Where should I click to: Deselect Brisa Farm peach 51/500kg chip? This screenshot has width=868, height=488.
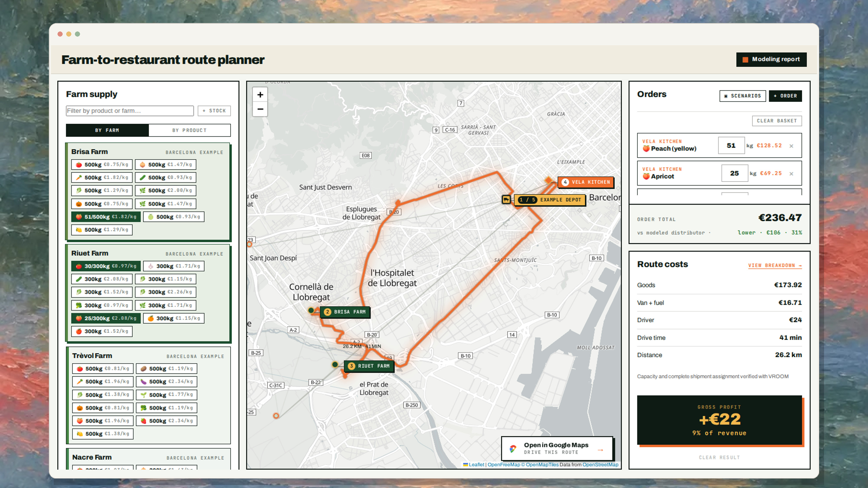click(x=106, y=217)
